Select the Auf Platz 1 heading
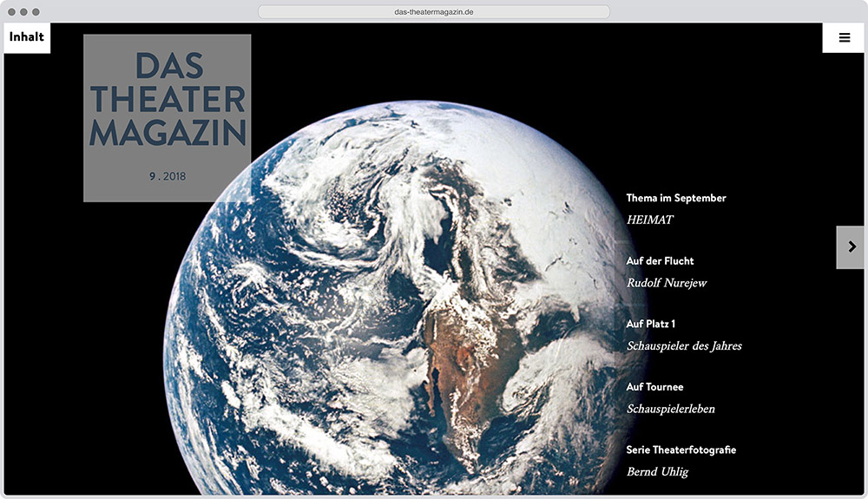The height and width of the screenshot is (499, 868). pos(650,325)
